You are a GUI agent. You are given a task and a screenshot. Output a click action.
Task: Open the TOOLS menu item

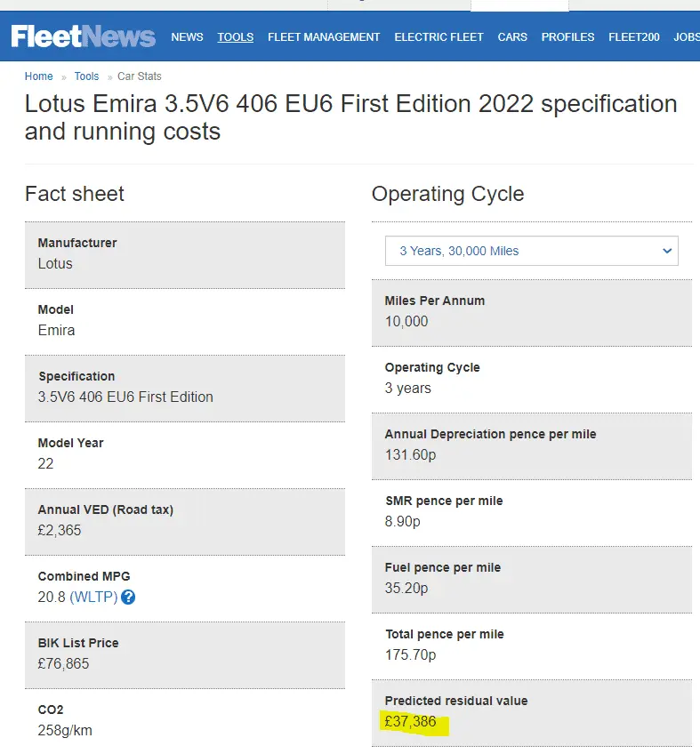tap(236, 37)
